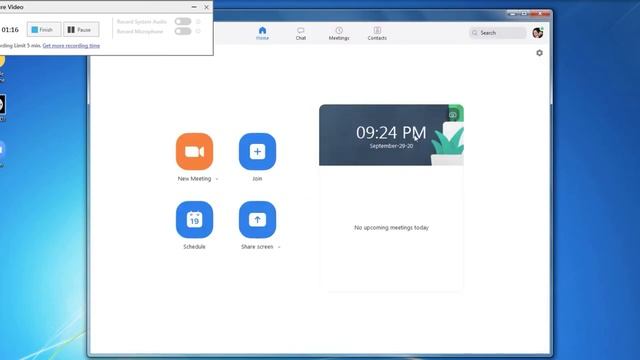Close the Capture Video window
The height and width of the screenshot is (360, 640).
click(206, 7)
